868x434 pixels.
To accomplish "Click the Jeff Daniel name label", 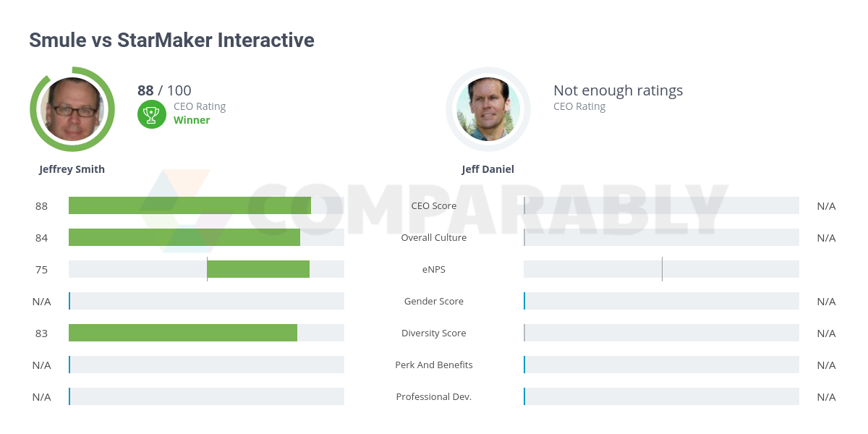I will [x=488, y=169].
